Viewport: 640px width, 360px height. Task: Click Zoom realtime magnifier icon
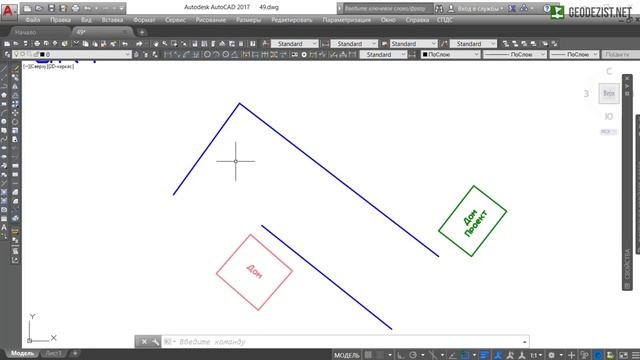point(165,44)
